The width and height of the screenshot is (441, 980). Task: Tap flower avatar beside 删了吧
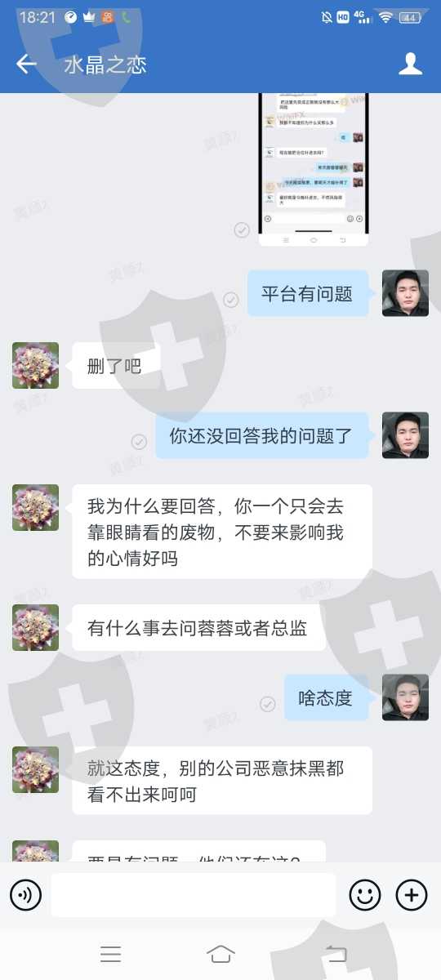tap(35, 365)
